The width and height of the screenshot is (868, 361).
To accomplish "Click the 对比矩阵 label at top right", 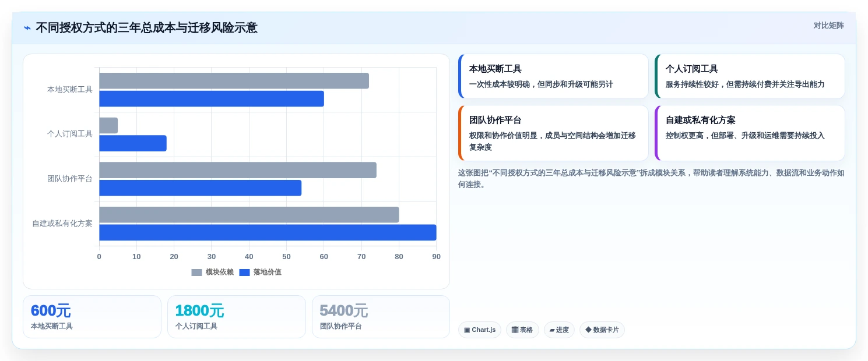I will tap(828, 26).
